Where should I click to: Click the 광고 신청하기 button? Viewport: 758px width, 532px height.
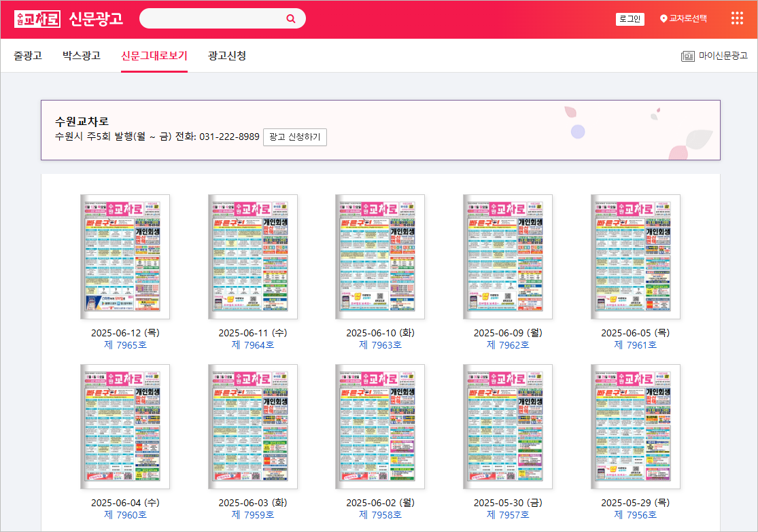click(x=294, y=137)
